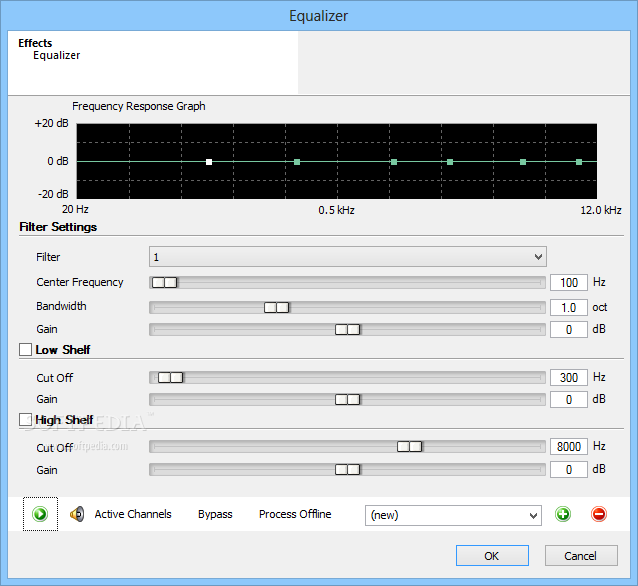Enable the Low Shelf checkbox
This screenshot has height=586, width=638.
[26, 349]
